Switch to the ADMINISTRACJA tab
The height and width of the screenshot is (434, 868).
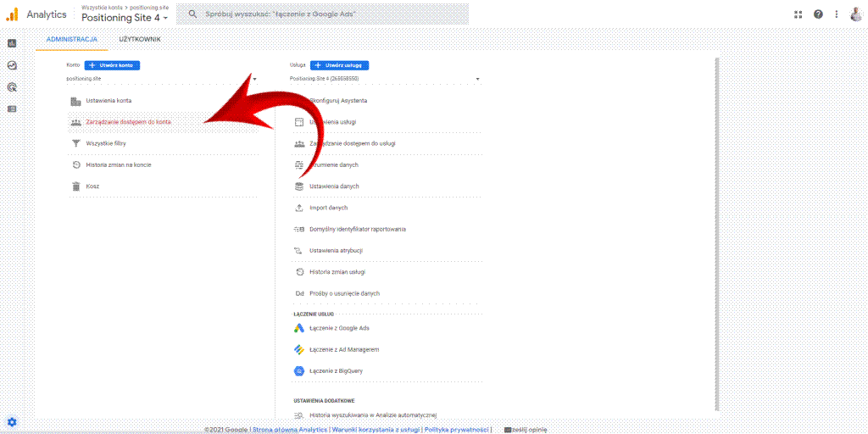(72, 40)
